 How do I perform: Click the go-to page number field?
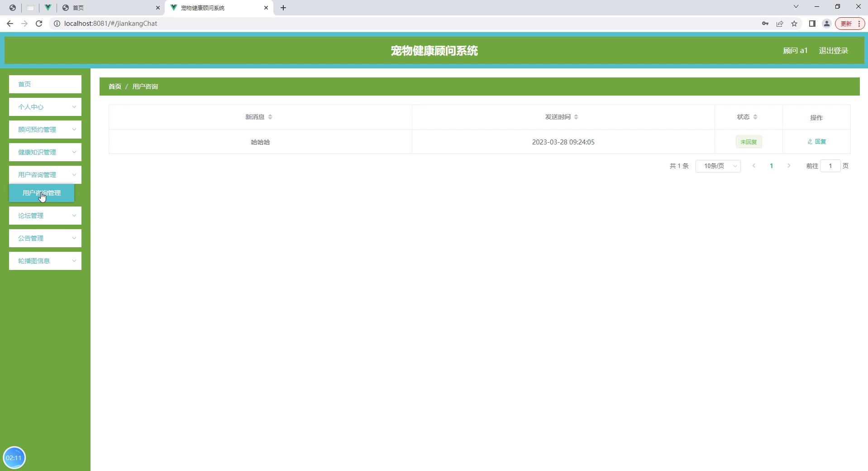pos(830,166)
